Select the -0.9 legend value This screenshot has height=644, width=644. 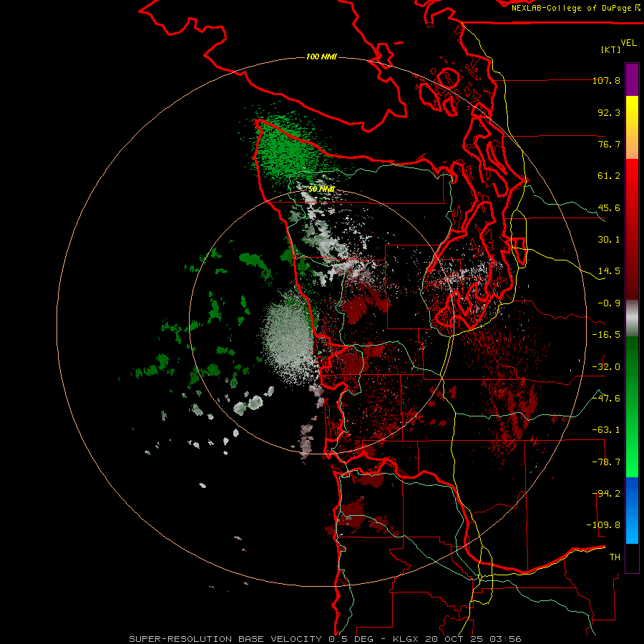pyautogui.click(x=609, y=303)
